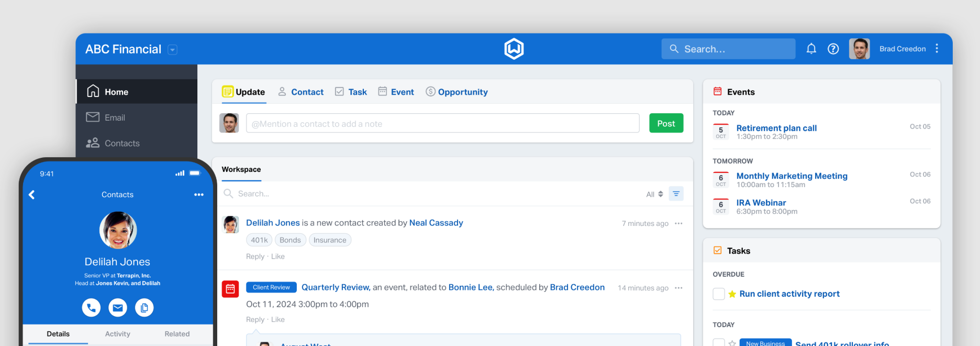Click the Insurance tag
980x346 pixels.
pos(330,240)
